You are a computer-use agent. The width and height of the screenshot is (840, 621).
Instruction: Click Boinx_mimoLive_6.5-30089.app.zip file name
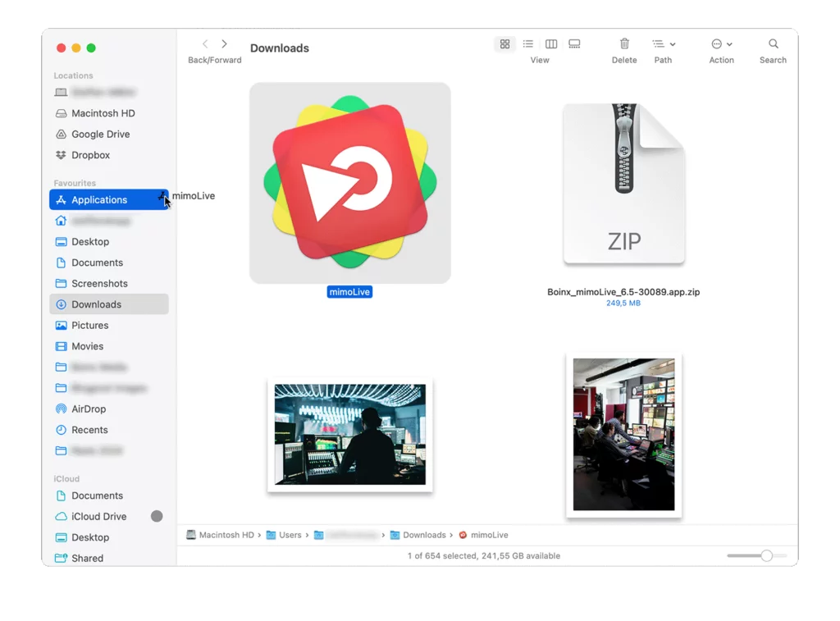(623, 292)
